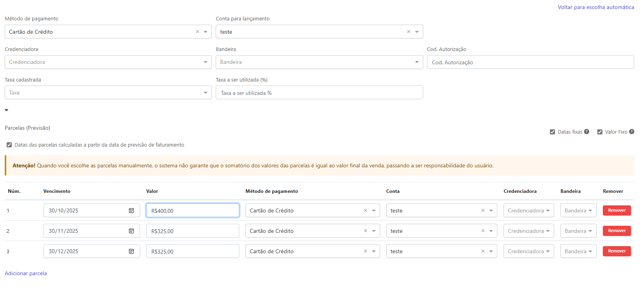The width and height of the screenshot is (644, 292).
Task: Uncheck the Datas fixas checkbox
Action: tap(552, 132)
